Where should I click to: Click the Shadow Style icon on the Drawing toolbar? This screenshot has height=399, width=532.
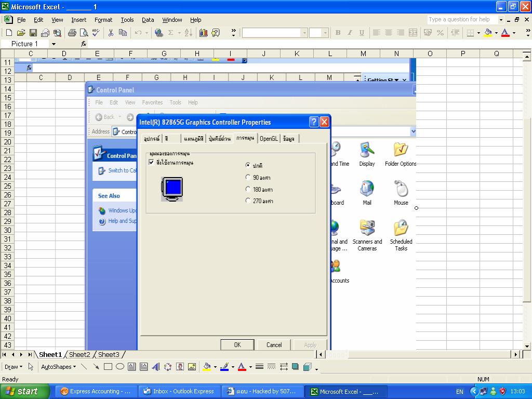pos(296,367)
